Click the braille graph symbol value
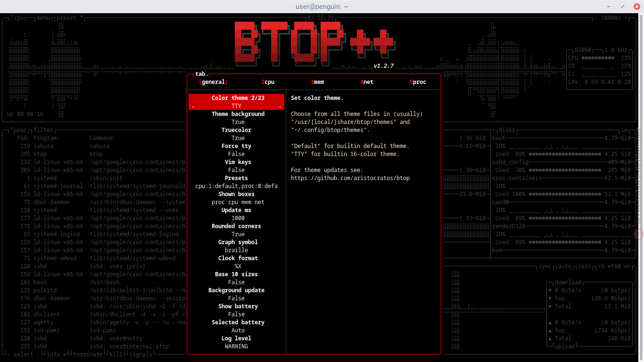 [x=237, y=250]
